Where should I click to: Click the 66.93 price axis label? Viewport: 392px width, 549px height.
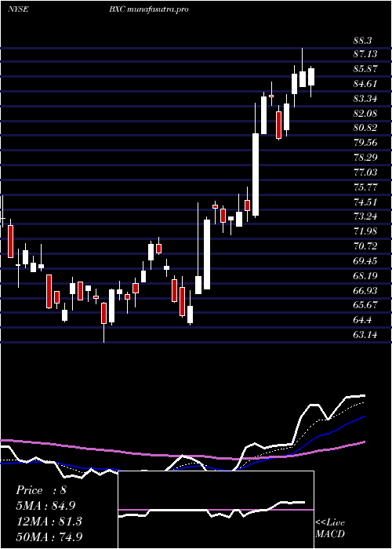366,291
